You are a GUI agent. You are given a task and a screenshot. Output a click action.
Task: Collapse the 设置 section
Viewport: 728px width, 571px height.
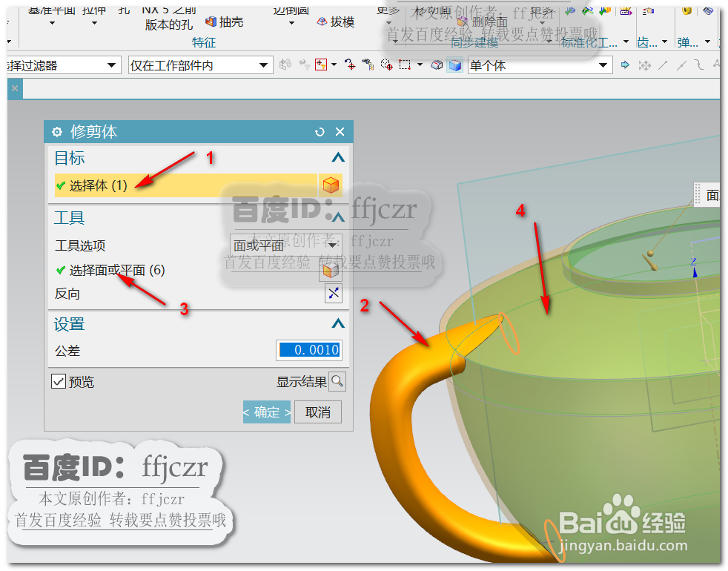pos(338,323)
